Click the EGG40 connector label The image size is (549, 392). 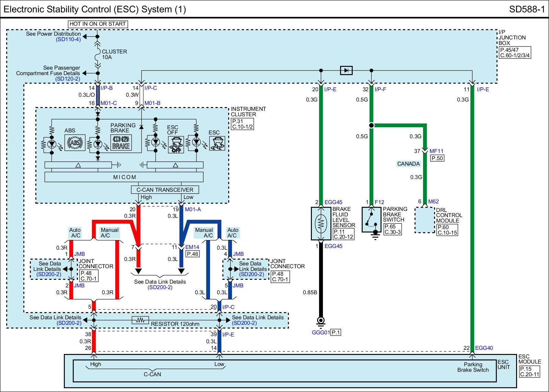click(x=484, y=348)
